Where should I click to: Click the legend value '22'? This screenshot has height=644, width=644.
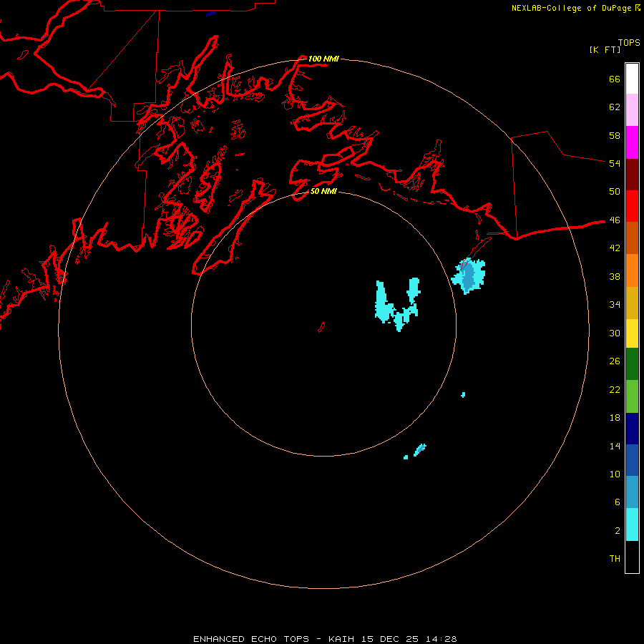click(x=615, y=389)
